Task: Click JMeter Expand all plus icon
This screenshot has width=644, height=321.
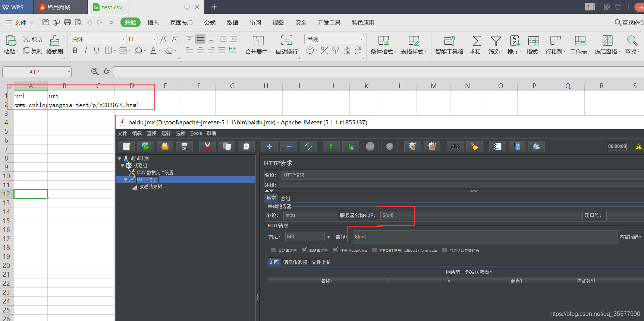Action: (x=270, y=146)
